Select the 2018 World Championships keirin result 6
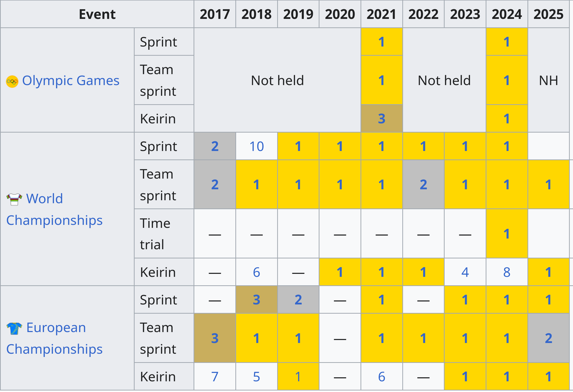 [256, 272]
